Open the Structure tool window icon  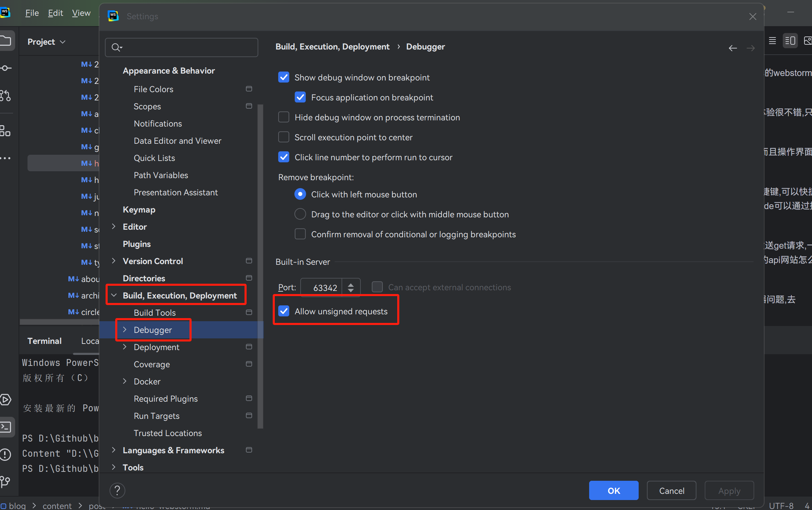coord(5,131)
